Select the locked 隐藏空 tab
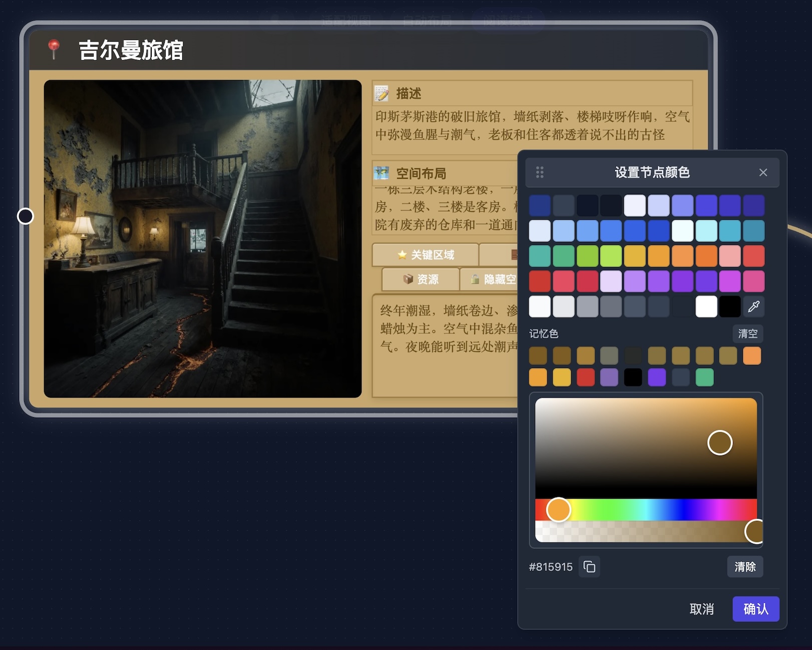The image size is (812, 650). (x=493, y=279)
